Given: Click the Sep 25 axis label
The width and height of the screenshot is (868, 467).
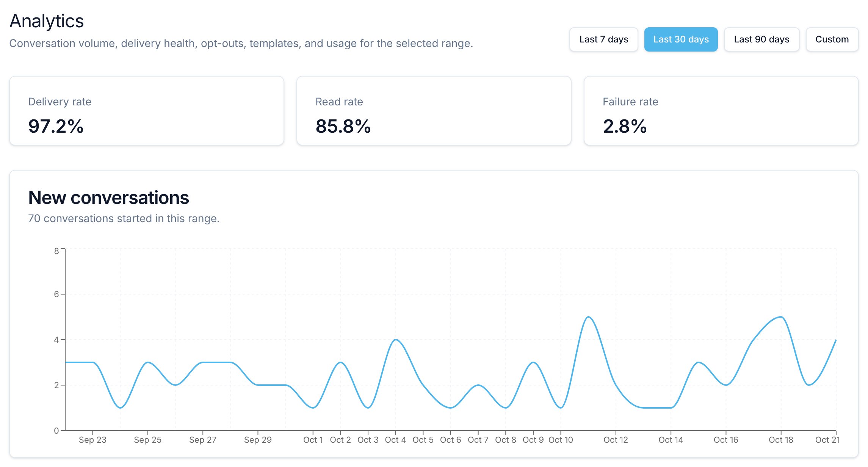Looking at the screenshot, I should tap(147, 440).
